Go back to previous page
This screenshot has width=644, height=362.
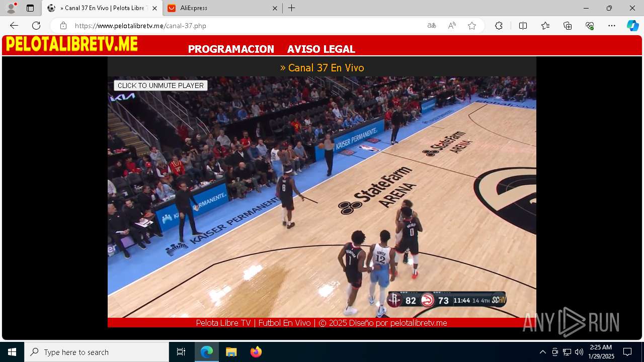14,26
